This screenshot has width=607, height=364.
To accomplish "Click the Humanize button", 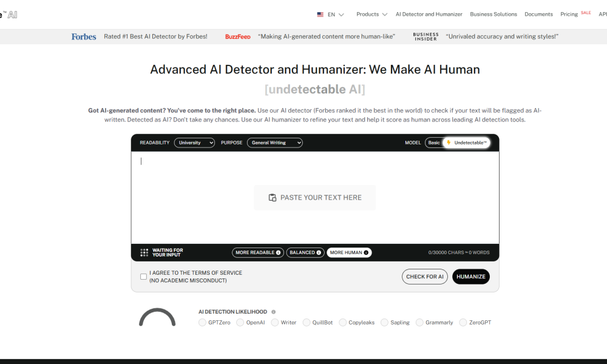I will click(471, 277).
